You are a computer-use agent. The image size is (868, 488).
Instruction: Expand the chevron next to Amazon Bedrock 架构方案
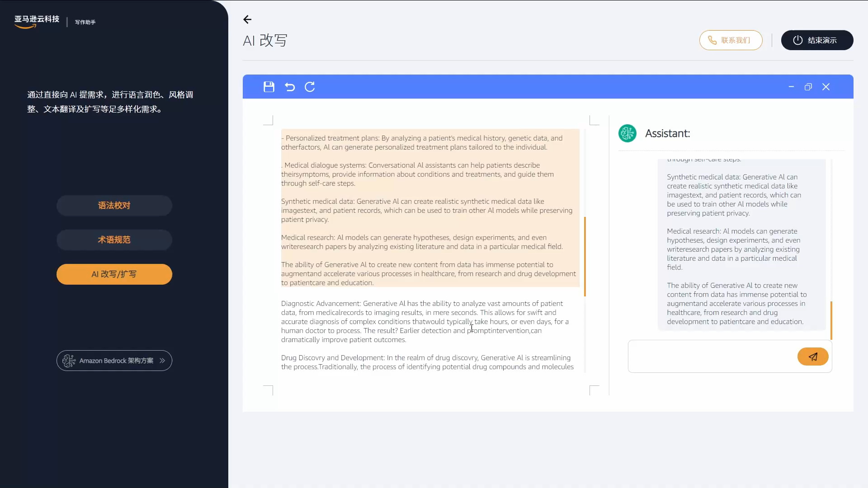[162, 361]
